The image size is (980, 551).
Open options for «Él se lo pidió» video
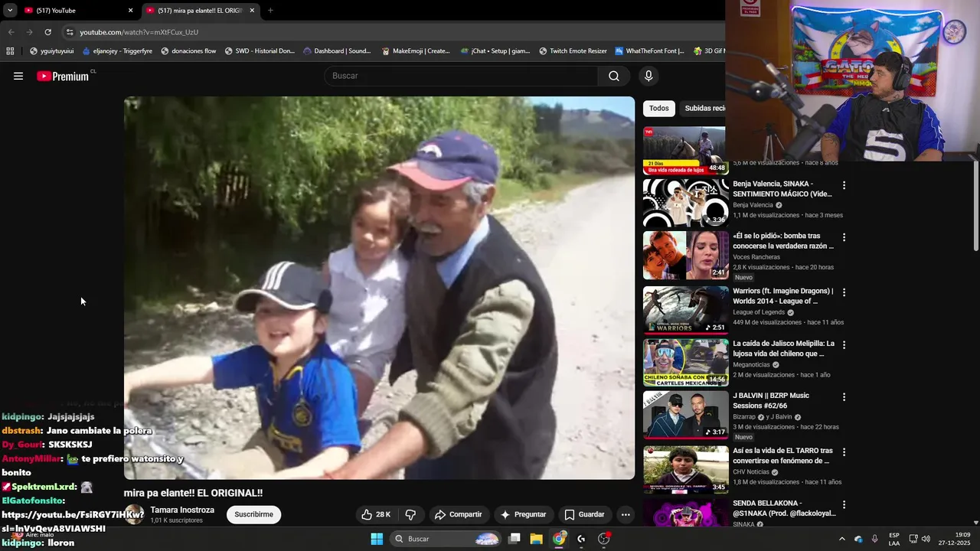coord(844,237)
